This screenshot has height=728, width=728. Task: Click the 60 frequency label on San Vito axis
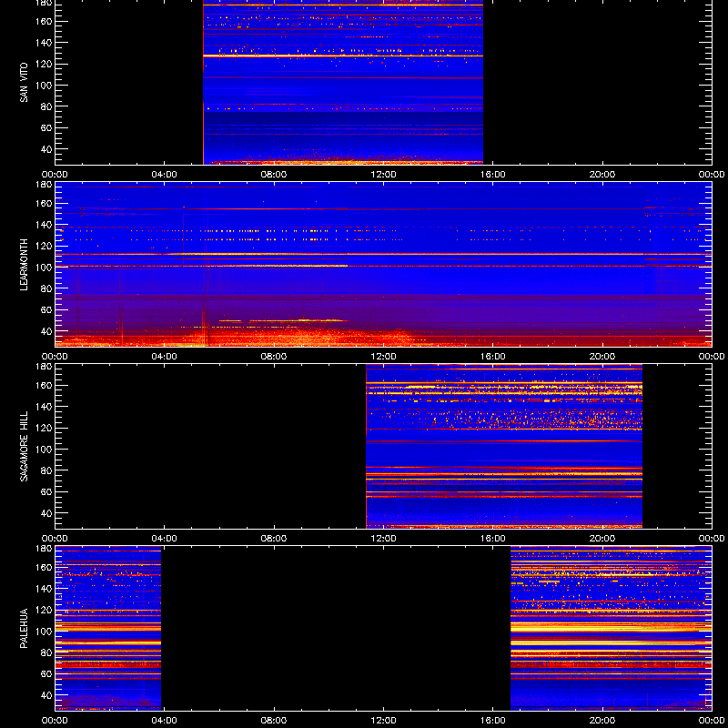point(46,127)
